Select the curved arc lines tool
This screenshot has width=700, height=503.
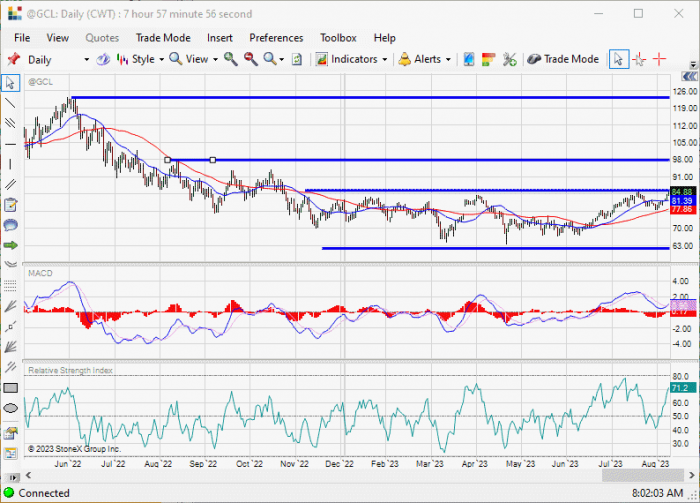coord(10,264)
